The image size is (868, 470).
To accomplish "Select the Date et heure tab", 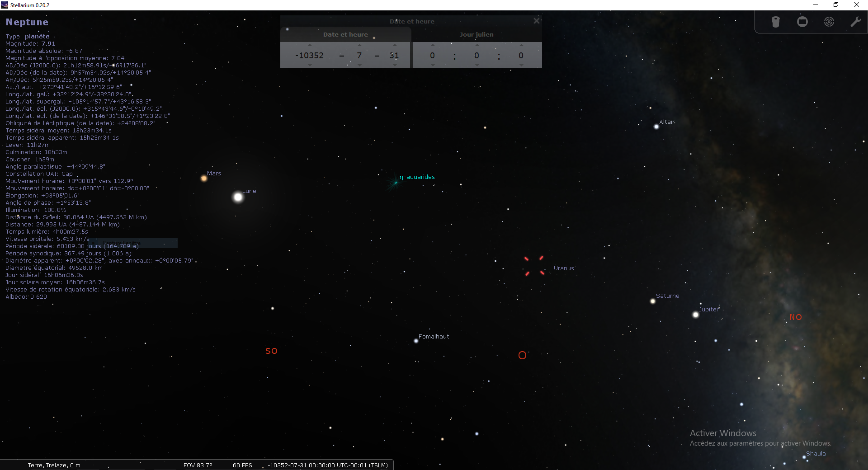I will pyautogui.click(x=345, y=34).
